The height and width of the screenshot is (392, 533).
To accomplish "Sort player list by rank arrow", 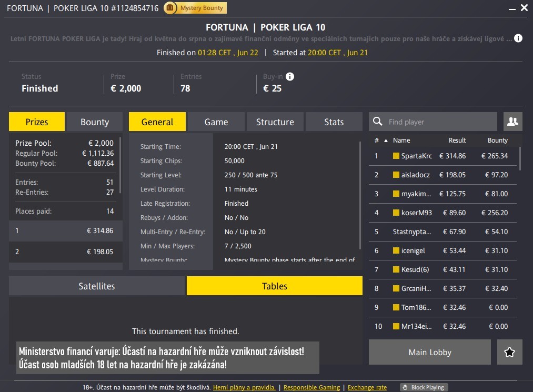I will pos(386,140).
